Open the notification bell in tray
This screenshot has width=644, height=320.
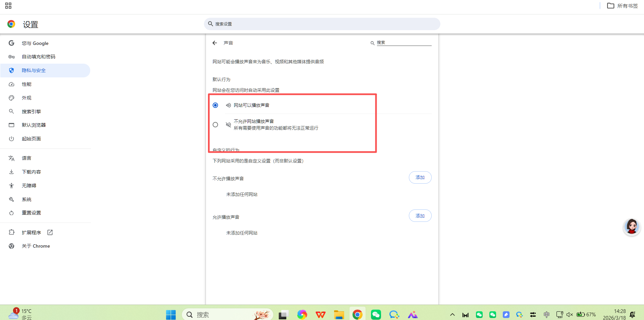(x=633, y=314)
